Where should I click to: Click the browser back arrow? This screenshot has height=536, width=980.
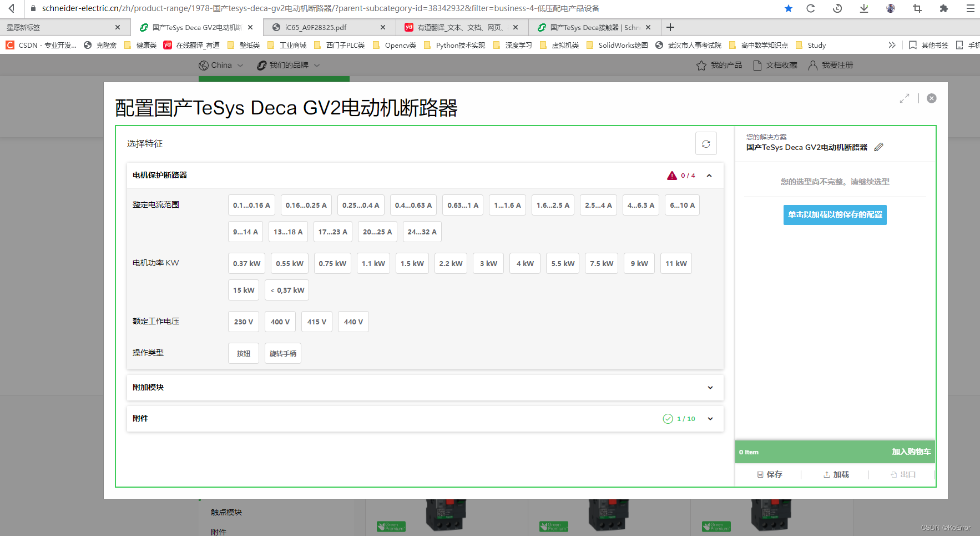tap(12, 8)
